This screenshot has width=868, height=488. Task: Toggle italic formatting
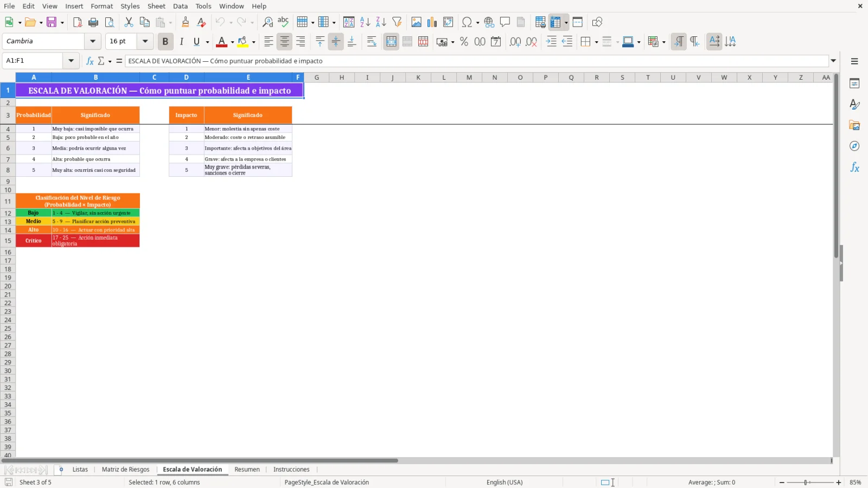(181, 42)
